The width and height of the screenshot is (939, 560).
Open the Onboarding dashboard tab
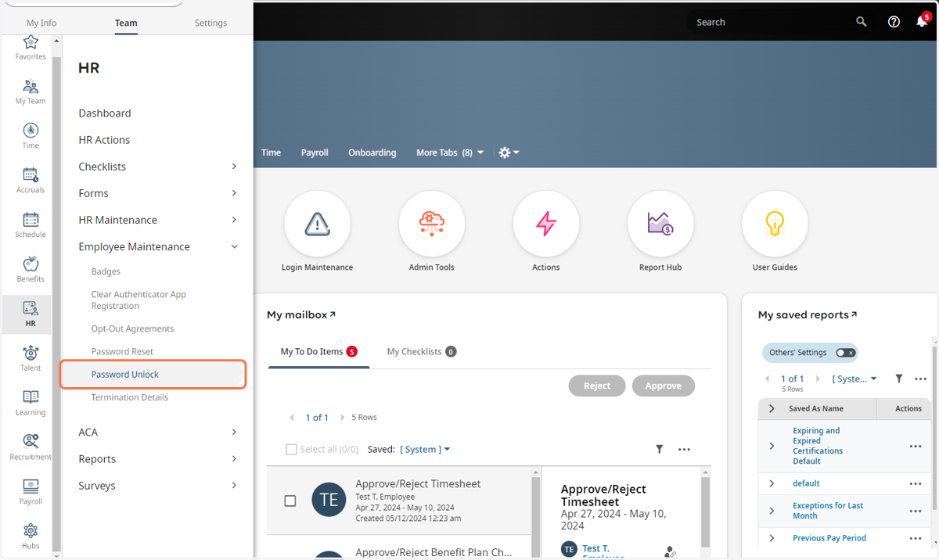[x=372, y=153]
